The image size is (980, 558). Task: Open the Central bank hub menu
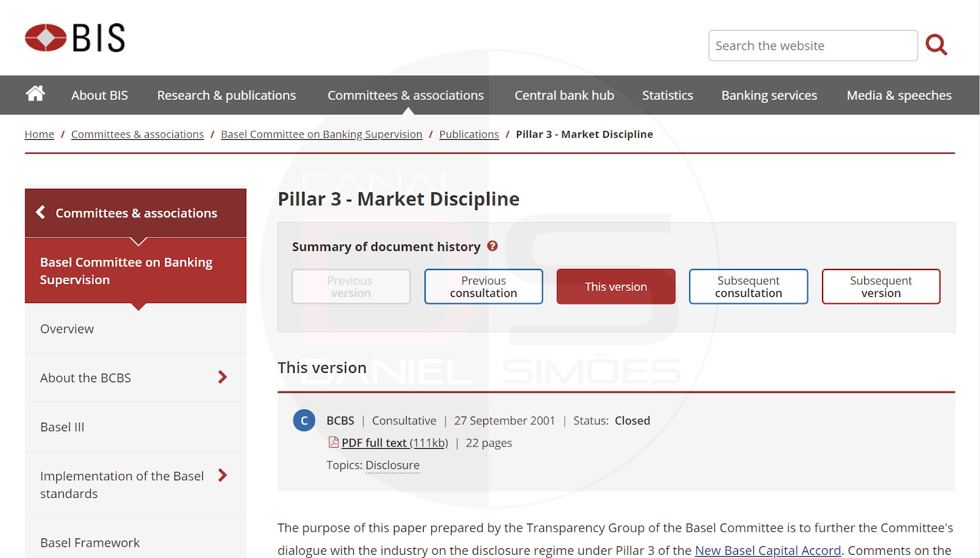click(x=564, y=96)
